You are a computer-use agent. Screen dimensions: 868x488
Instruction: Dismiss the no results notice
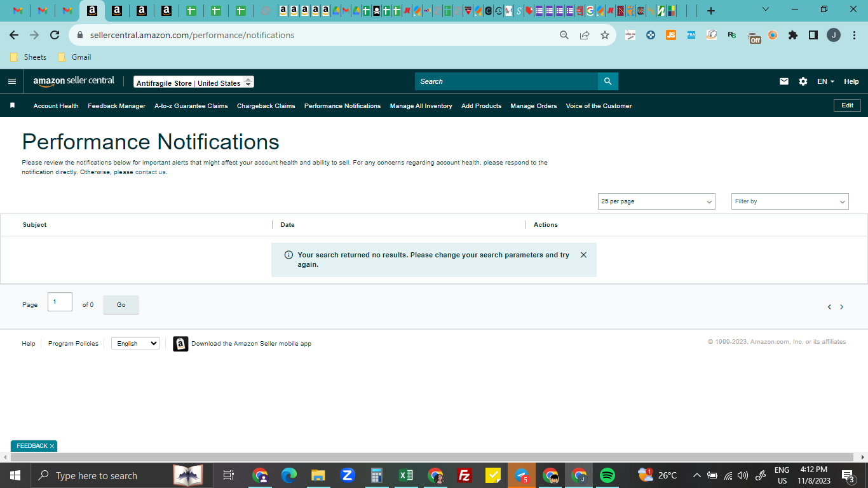tap(583, 255)
